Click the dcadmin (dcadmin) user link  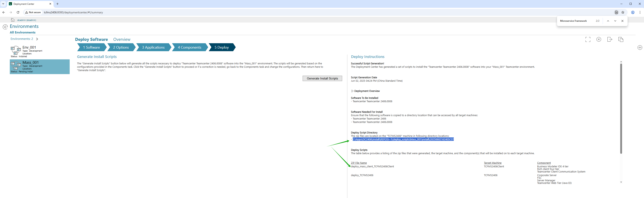[27, 20]
